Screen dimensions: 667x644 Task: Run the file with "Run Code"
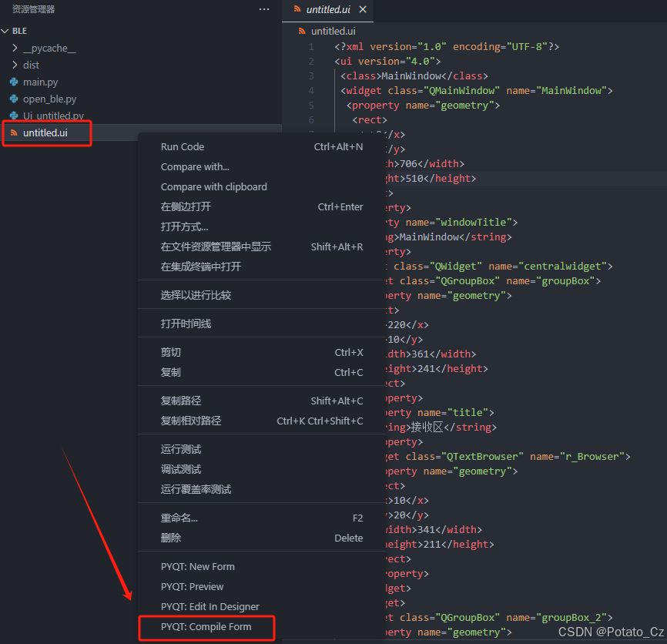182,146
